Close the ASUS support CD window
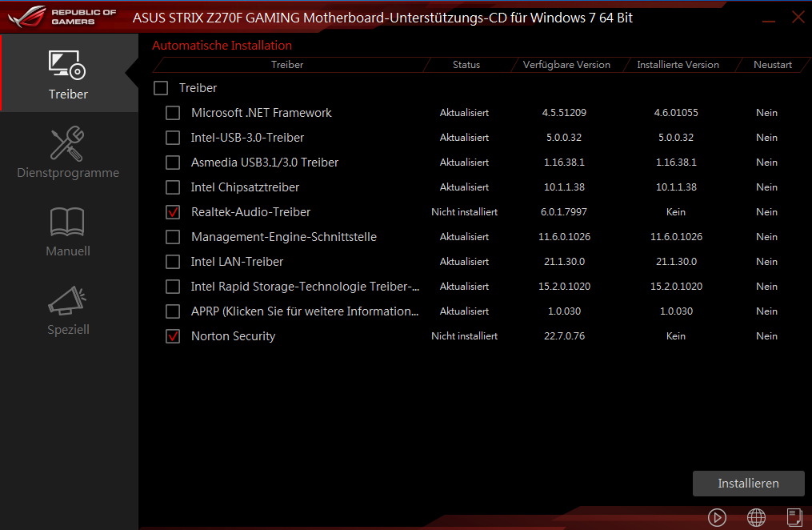 [x=798, y=17]
